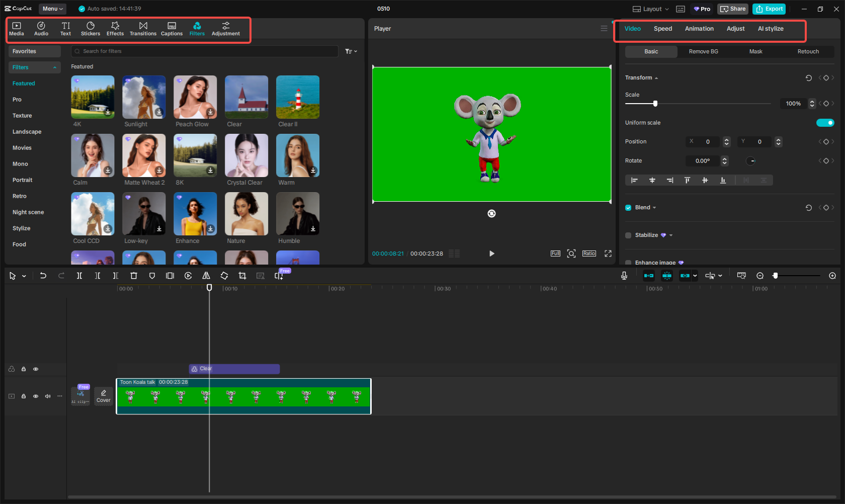Open the Menu dropdown
The width and height of the screenshot is (845, 504).
[x=52, y=9]
